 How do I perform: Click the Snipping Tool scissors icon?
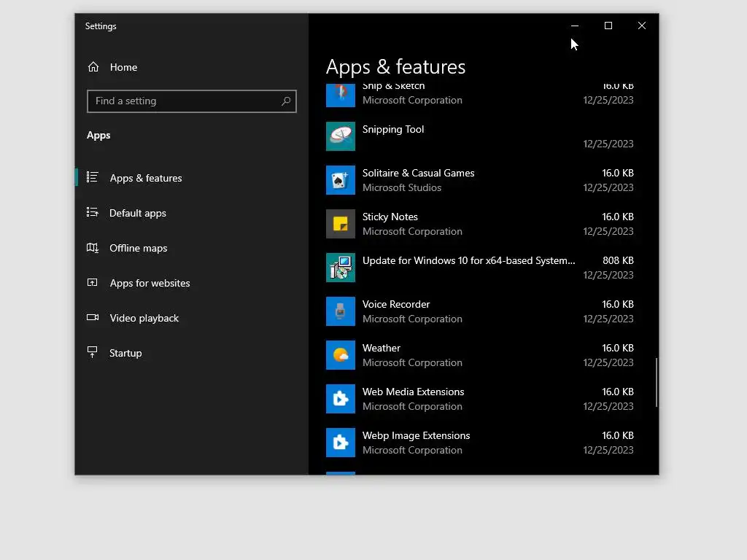click(x=341, y=136)
